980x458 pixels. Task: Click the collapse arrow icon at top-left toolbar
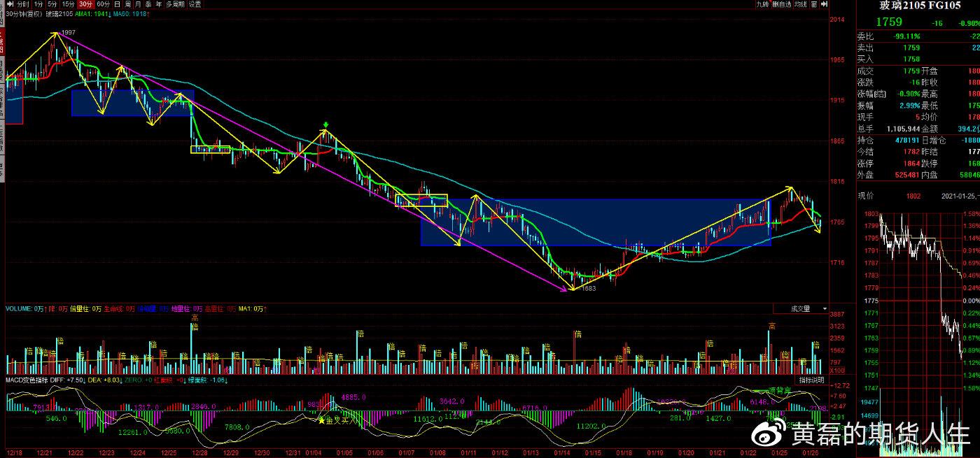coord(10,4)
